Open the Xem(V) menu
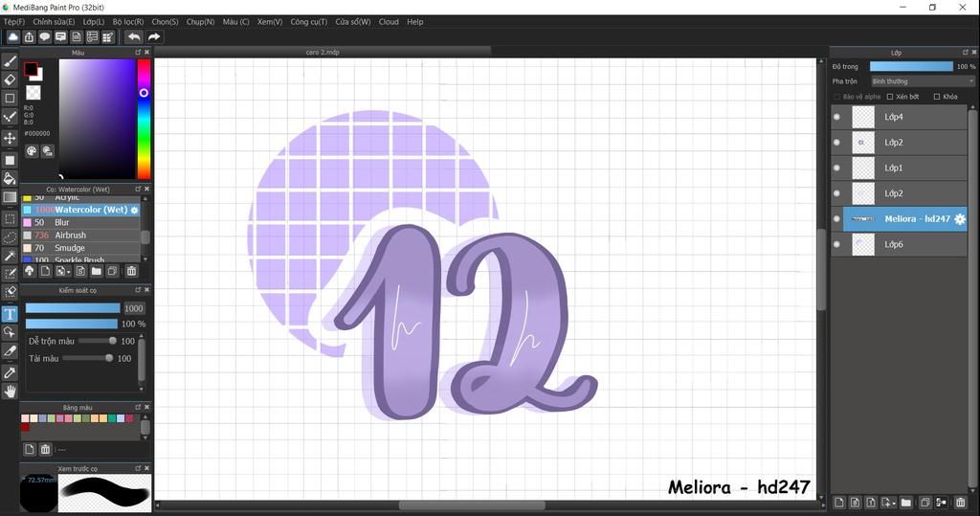Image resolution: width=980 pixels, height=516 pixels. (270, 22)
